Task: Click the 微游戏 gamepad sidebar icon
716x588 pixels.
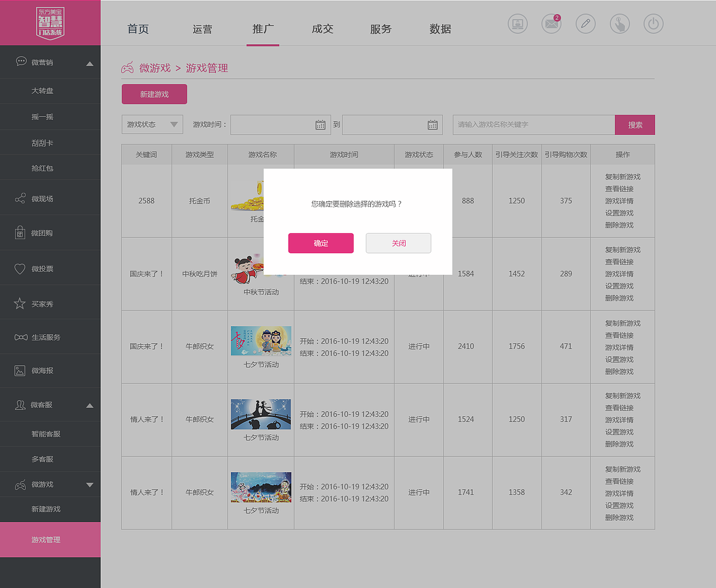Action: click(20, 484)
